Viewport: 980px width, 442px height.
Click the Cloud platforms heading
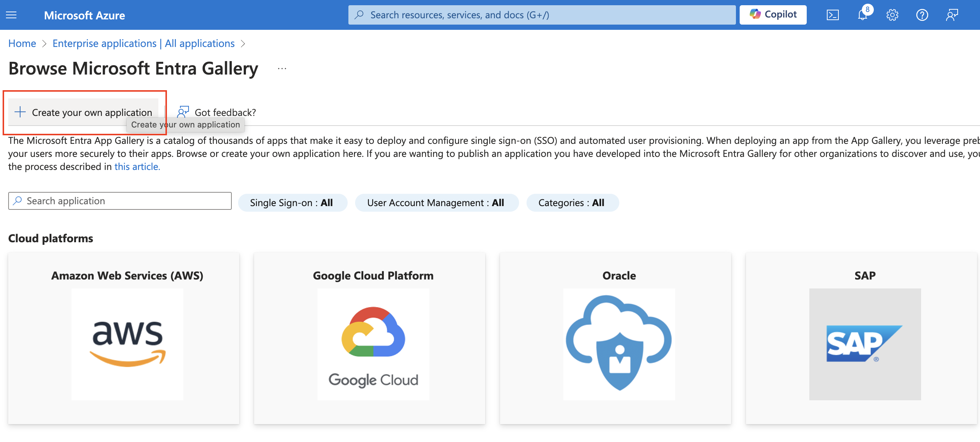tap(51, 238)
